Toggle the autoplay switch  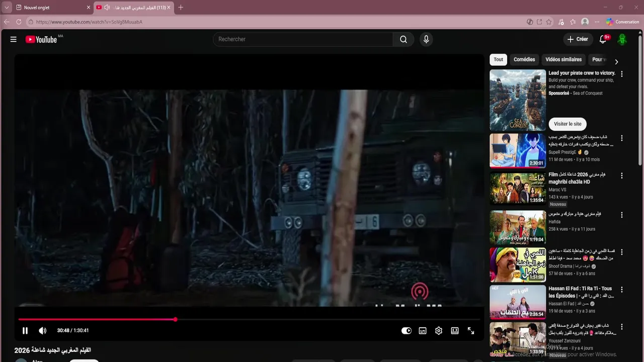[407, 330]
